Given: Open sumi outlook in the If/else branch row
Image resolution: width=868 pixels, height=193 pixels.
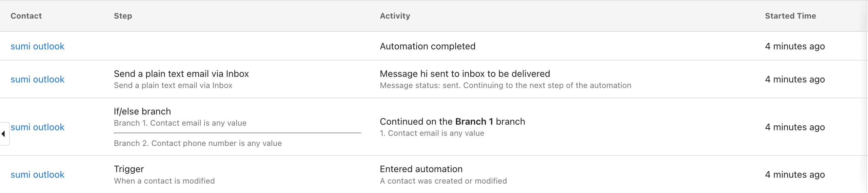Looking at the screenshot, I should 37,127.
